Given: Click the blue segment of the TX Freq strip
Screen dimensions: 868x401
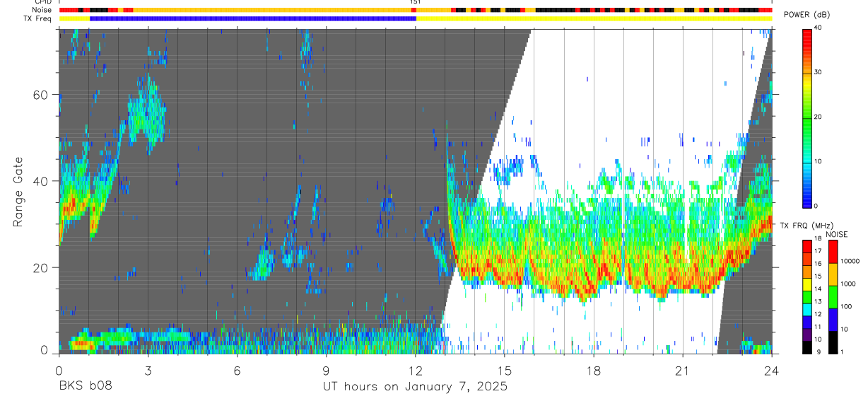Looking at the screenshot, I should [x=253, y=18].
